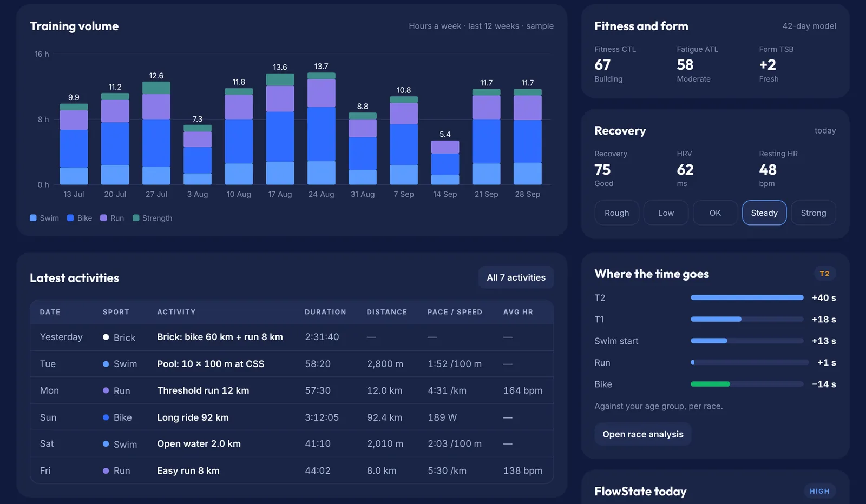
Task: Click the blue dot in Long ride row
Action: pyautogui.click(x=106, y=417)
